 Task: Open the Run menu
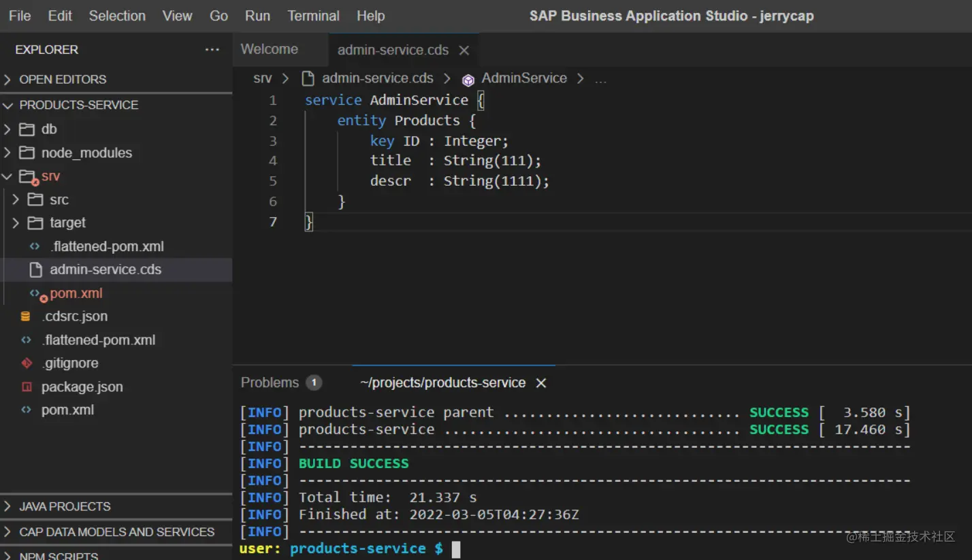pos(257,16)
